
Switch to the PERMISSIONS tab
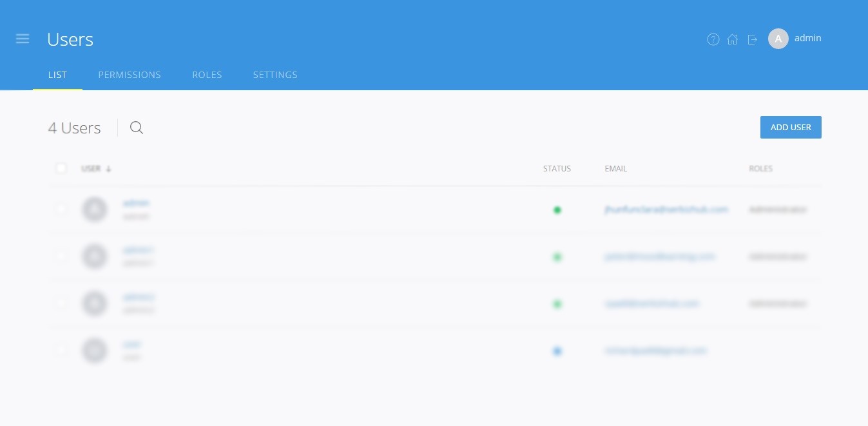[130, 75]
